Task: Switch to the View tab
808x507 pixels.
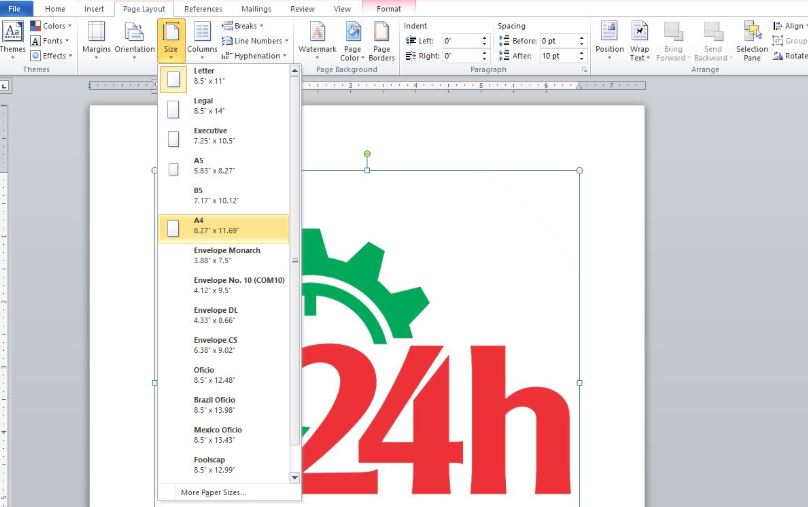Action: tap(342, 9)
